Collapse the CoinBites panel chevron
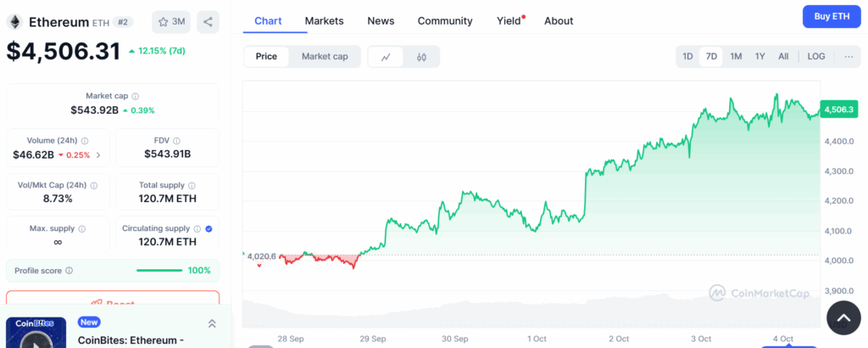This screenshot has width=868, height=348. tap(212, 323)
